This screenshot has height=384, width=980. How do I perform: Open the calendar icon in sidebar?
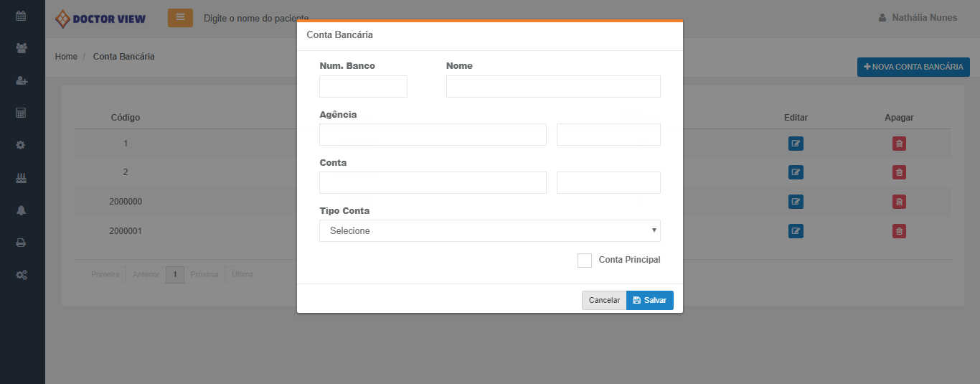click(22, 16)
